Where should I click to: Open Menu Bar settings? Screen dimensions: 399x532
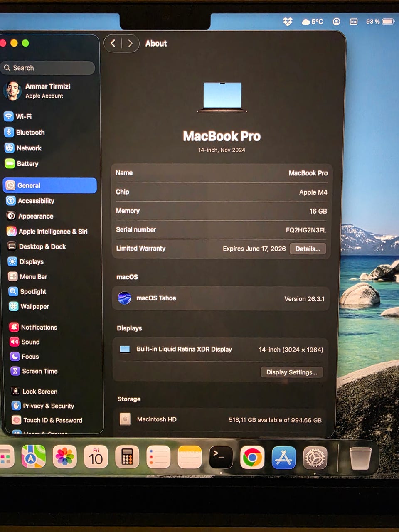coord(28,276)
